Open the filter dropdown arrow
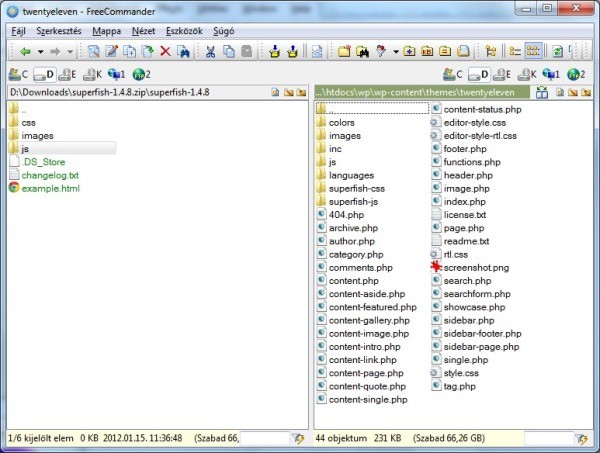This screenshot has height=453, width=600. (x=396, y=51)
